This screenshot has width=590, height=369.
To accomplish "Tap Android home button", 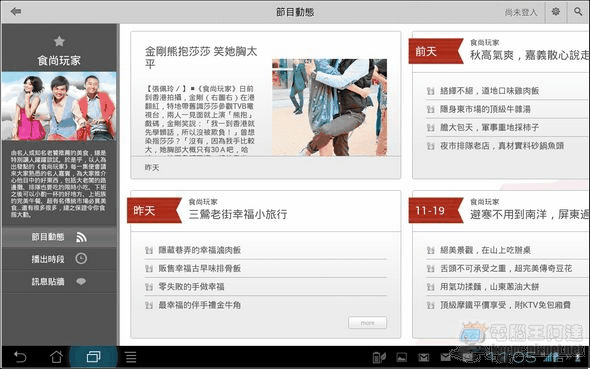I will (56, 357).
